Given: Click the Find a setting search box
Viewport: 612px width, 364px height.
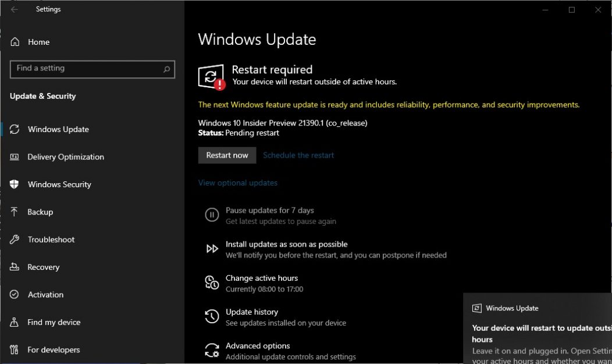Looking at the screenshot, I should (92, 69).
